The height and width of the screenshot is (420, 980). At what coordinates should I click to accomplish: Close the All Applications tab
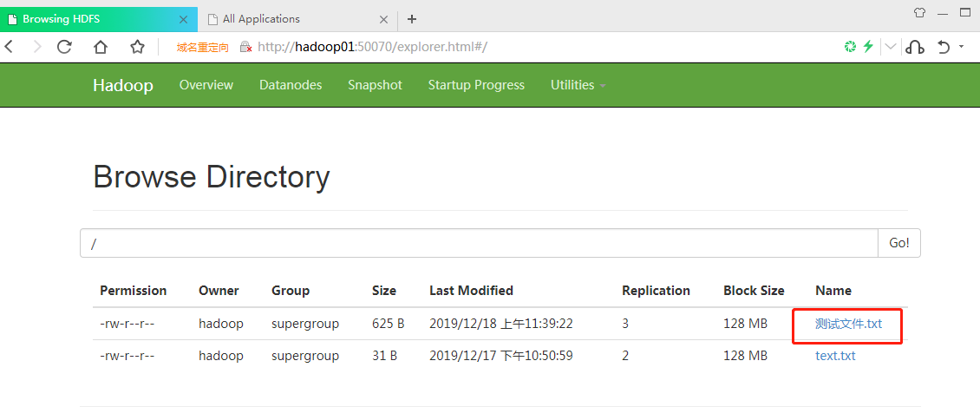pos(383,19)
